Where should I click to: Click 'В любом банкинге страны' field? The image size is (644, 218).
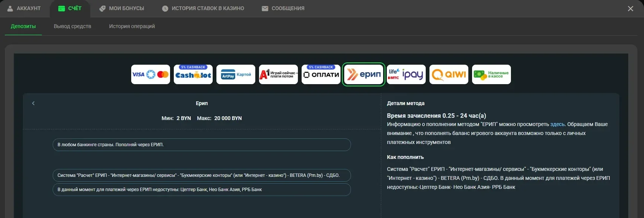[202, 145]
